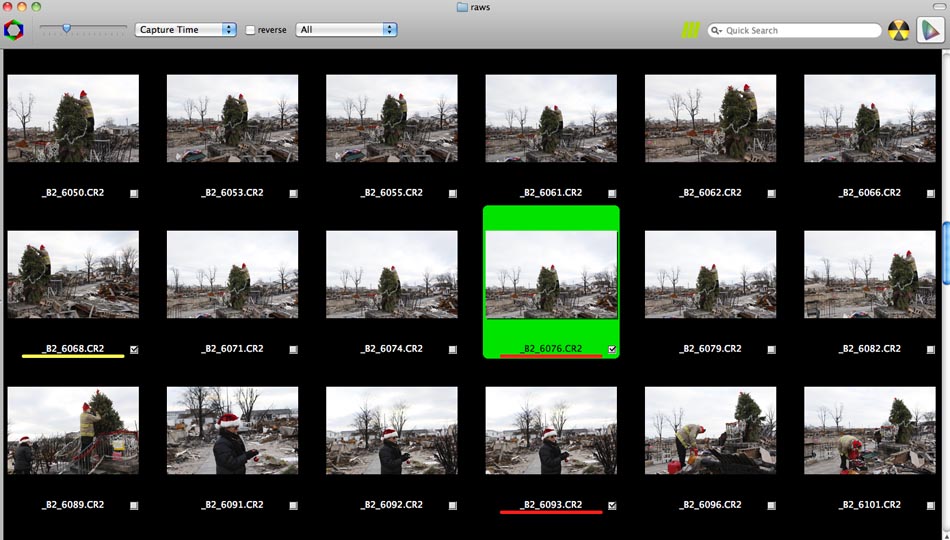
Task: Tick the checkbox for _B2_6092.CR2
Action: coord(453,505)
